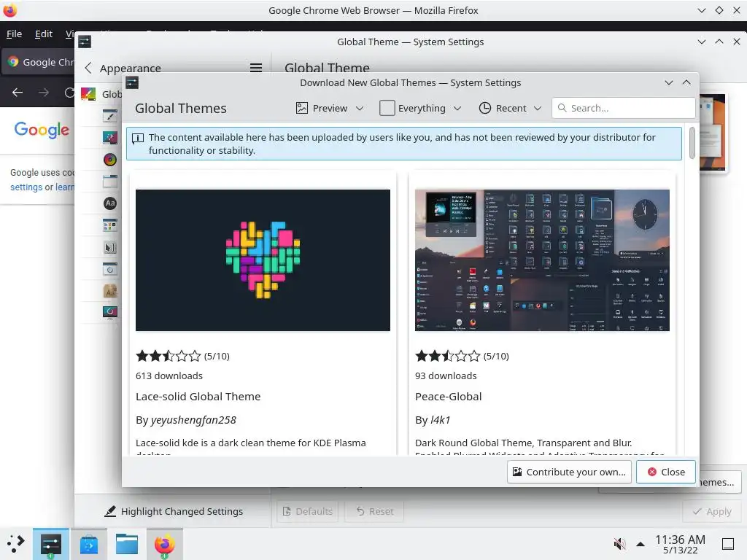Click the Search field in Global Themes

624,108
